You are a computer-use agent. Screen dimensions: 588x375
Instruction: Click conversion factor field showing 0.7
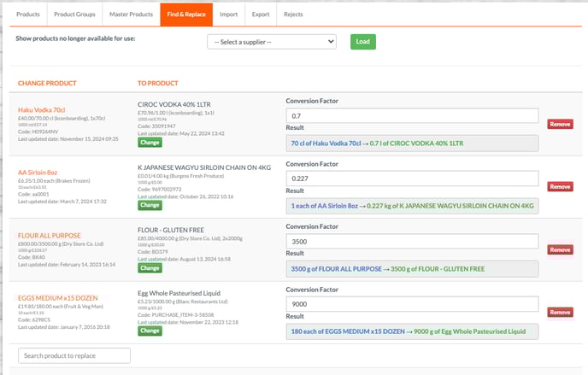point(412,116)
